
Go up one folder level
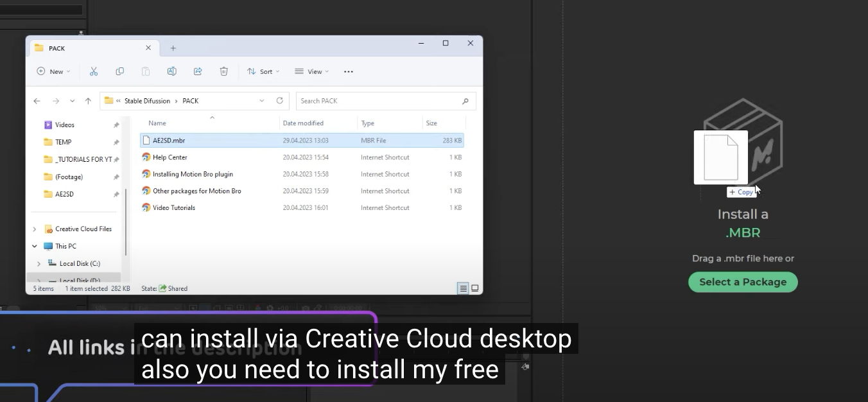click(88, 101)
